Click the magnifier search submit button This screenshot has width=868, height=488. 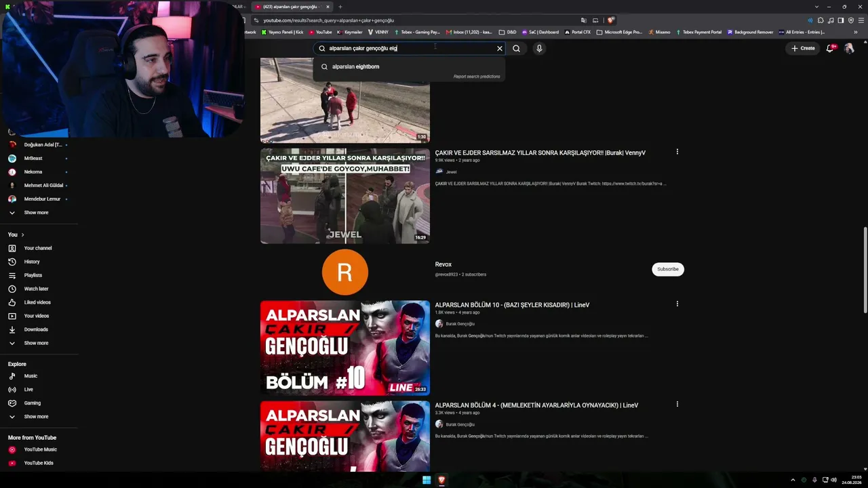point(516,48)
